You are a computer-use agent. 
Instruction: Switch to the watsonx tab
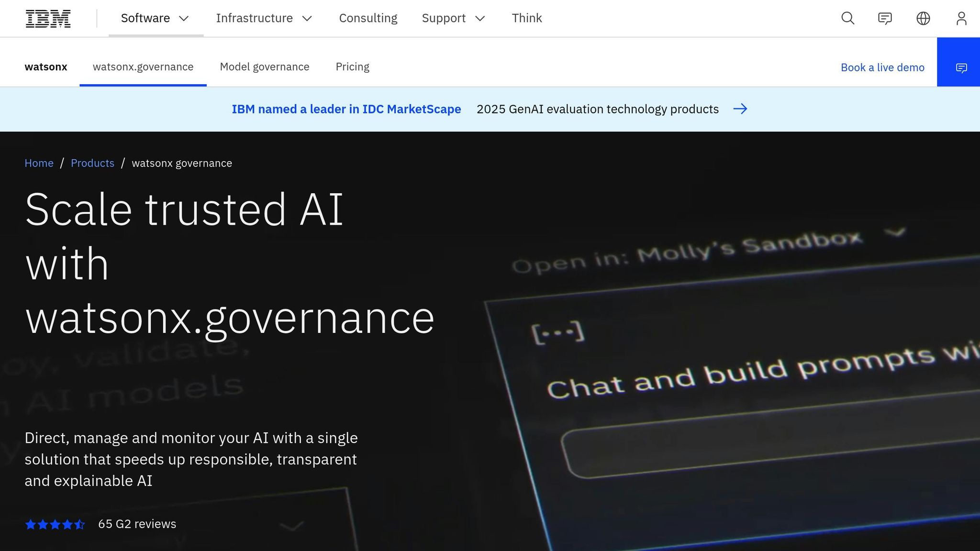(x=45, y=67)
